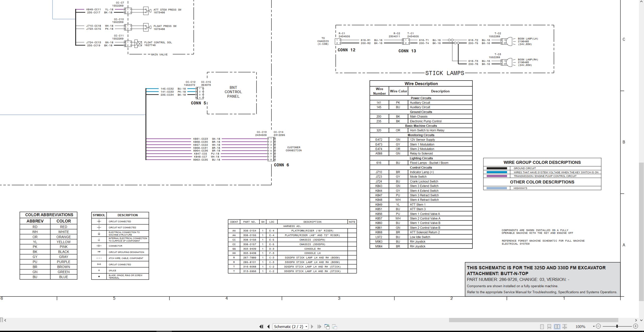The width and height of the screenshot is (644, 332).
Task: Click REFERENCE FOREST MACHINE SCHEMATIC note
Action: (x=543, y=242)
